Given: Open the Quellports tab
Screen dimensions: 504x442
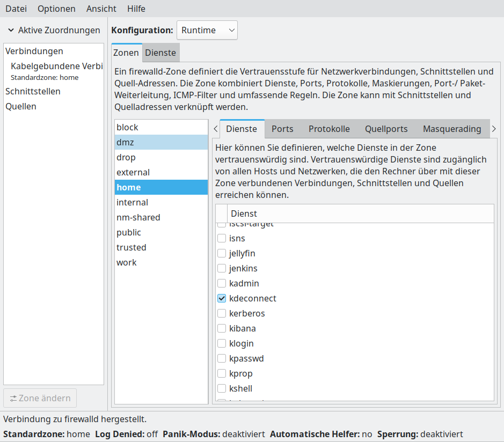Looking at the screenshot, I should point(386,129).
